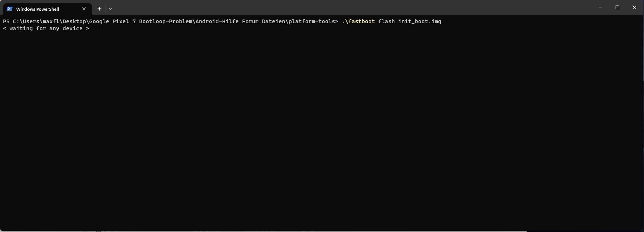The width and height of the screenshot is (644, 232).
Task: Maximize the terminal window
Action: [x=617, y=7]
